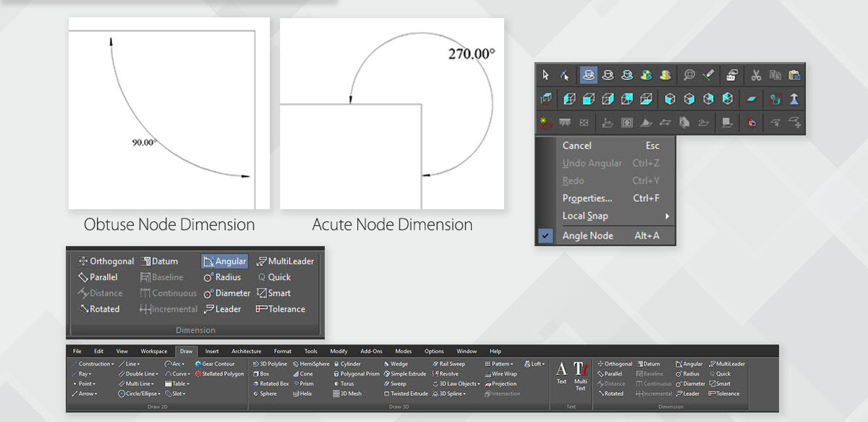Viewport: 868px width, 422px height.
Task: Select Diameter in the ribbon Dimension group
Action: [x=690, y=384]
